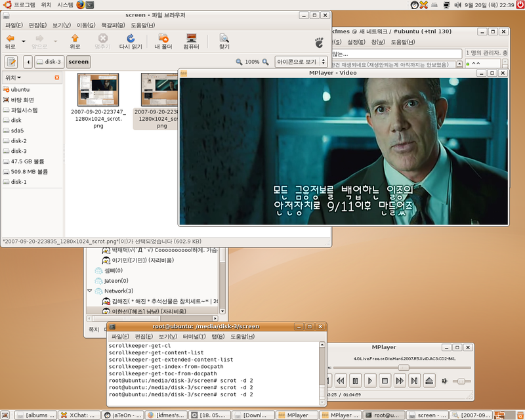Click show desktop button in bottom panel
The image size is (525, 420).
click(5, 415)
